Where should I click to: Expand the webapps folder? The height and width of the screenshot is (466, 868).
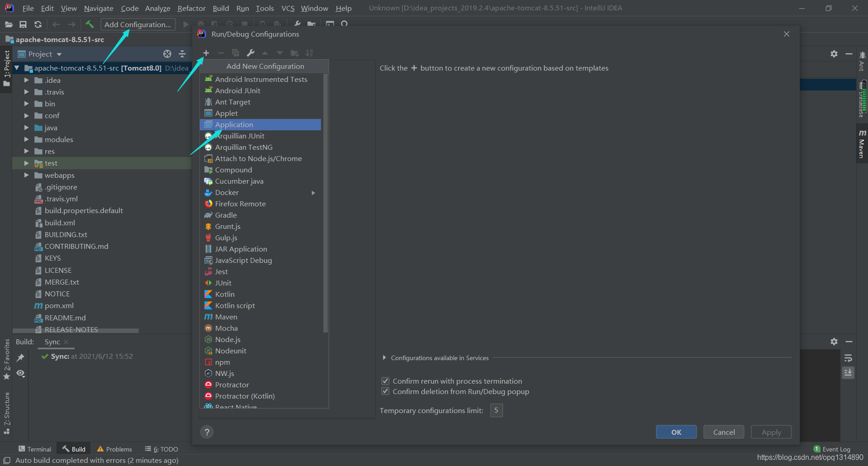pyautogui.click(x=26, y=175)
